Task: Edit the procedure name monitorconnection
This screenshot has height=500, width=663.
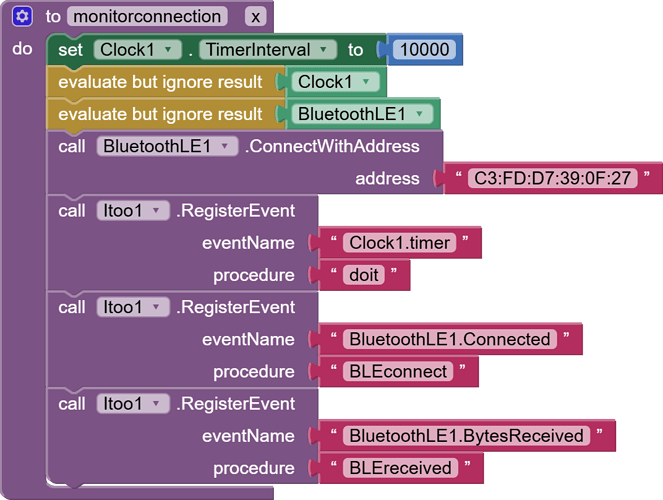Action: tap(147, 16)
